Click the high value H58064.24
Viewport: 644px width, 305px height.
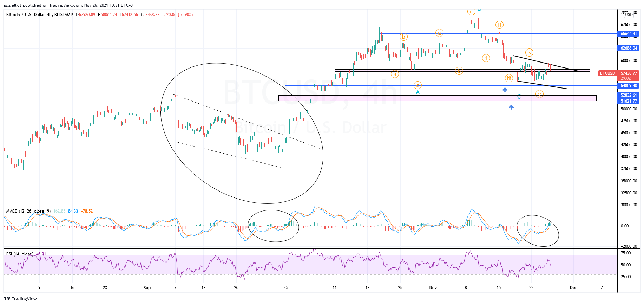[107, 15]
